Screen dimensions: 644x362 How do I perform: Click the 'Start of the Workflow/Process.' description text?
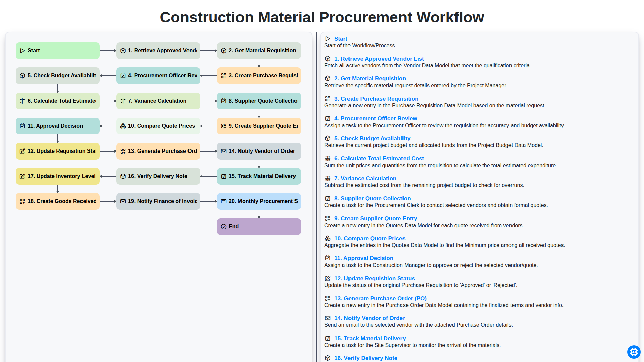360,46
